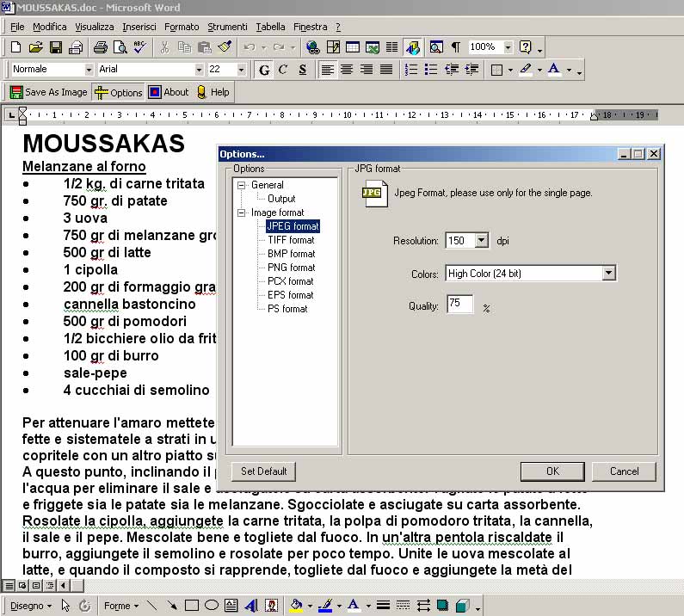Open the Formato menu
The height and width of the screenshot is (616, 684).
(x=182, y=27)
